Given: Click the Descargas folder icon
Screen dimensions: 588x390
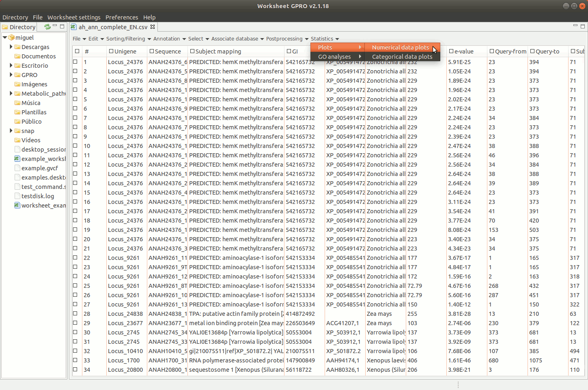Looking at the screenshot, I should coord(17,47).
